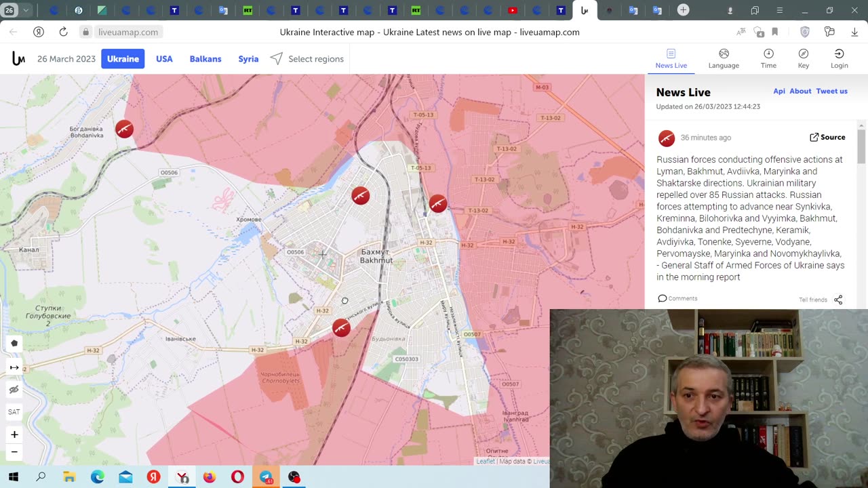Go back in the browser
The height and width of the screenshot is (488, 868).
coord(13,32)
